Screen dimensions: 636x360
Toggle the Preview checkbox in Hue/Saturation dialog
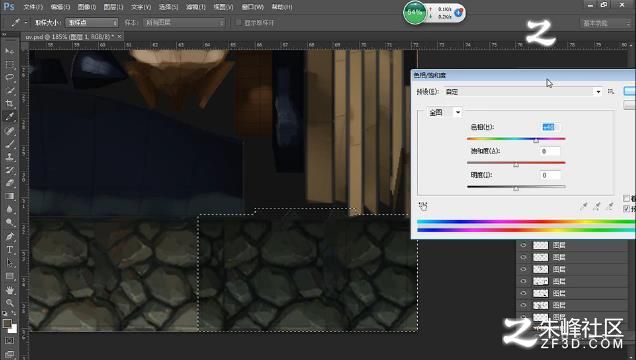pyautogui.click(x=627, y=208)
